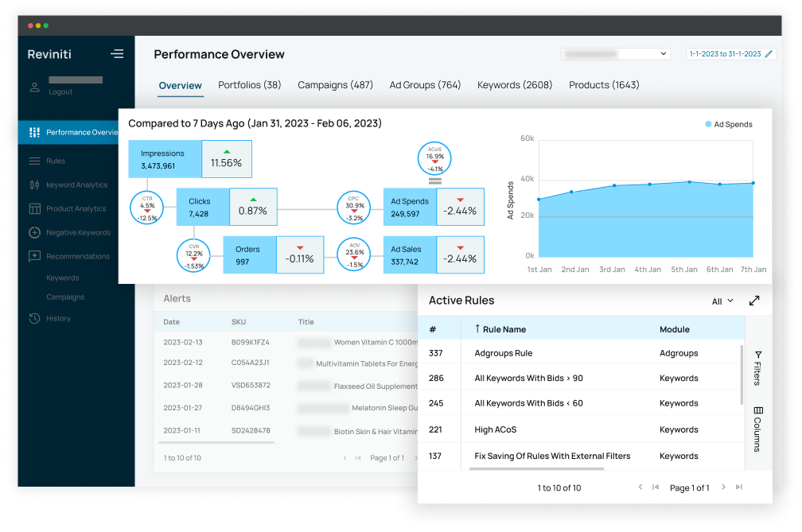Click the ACoS 16.9% metric circle

tap(434, 158)
